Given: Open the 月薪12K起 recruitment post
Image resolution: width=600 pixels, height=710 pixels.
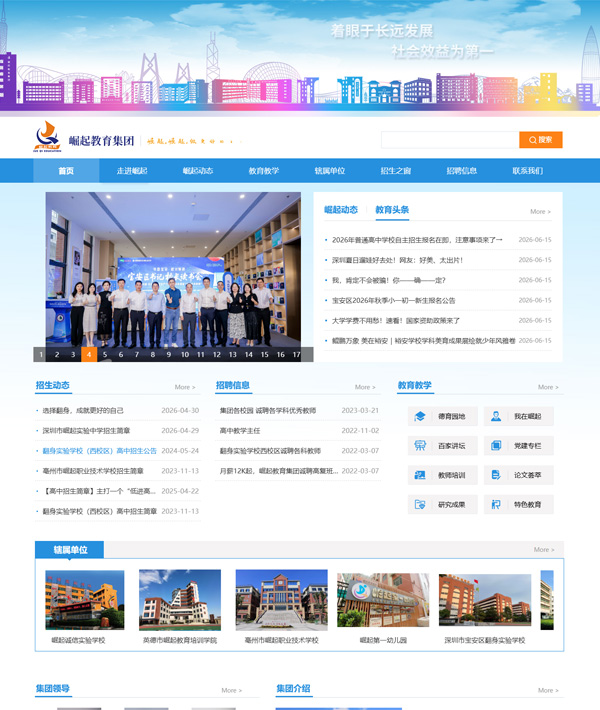Looking at the screenshot, I should [x=278, y=471].
